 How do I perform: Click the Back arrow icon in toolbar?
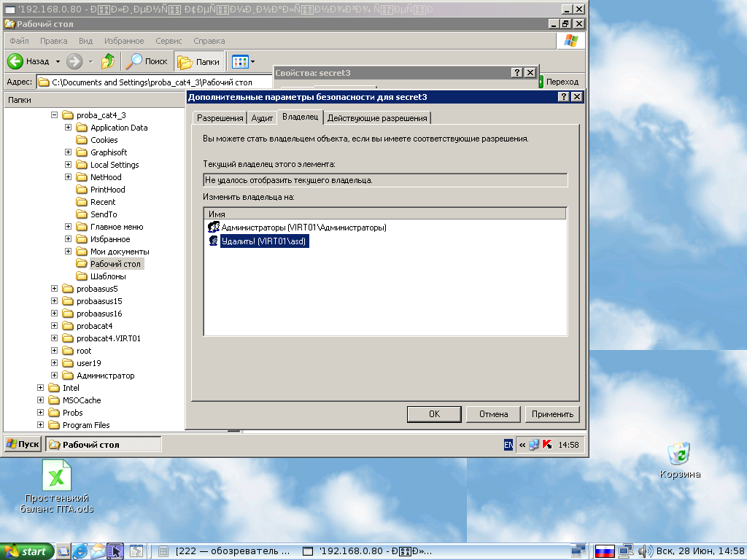point(16,61)
